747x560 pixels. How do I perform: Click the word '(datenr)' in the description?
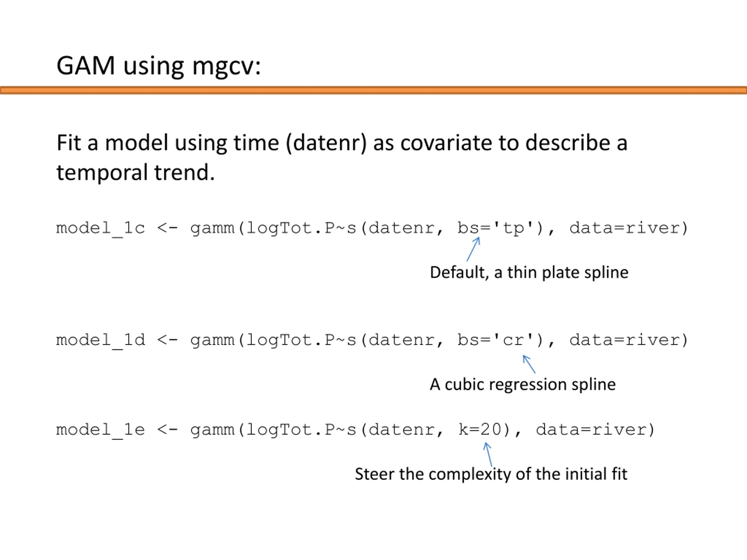coord(326,143)
